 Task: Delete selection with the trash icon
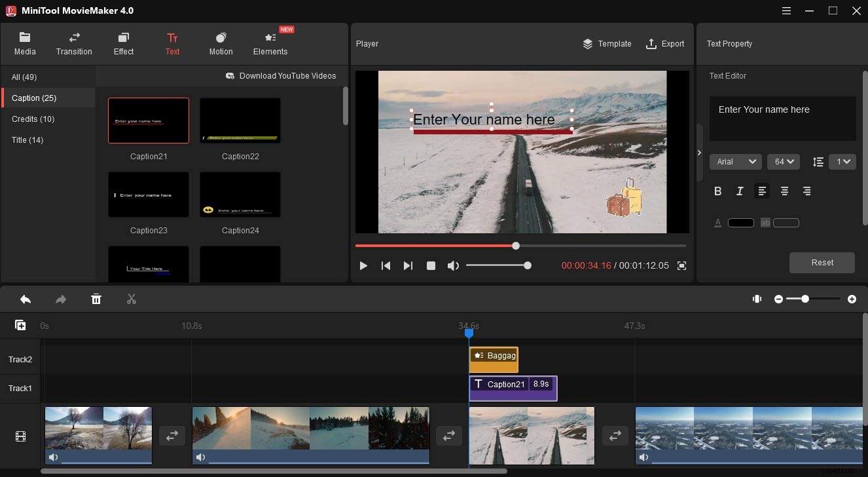coord(96,299)
